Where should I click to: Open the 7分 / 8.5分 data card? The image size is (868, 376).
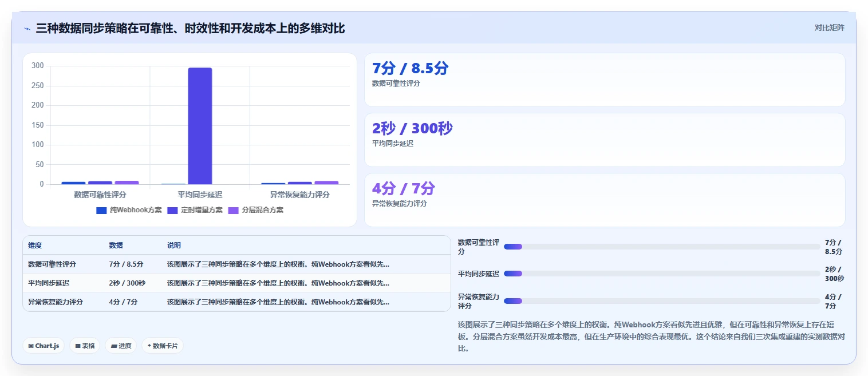click(605, 80)
